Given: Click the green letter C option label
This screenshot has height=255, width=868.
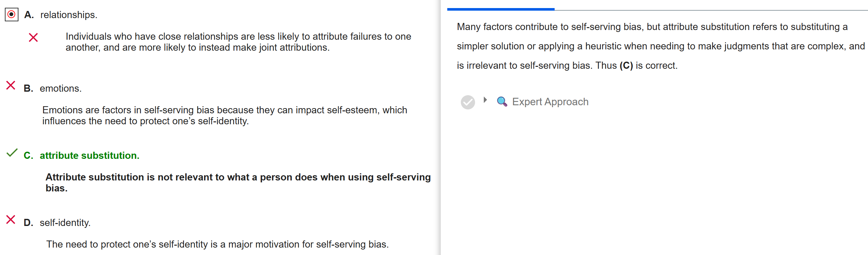Looking at the screenshot, I should 28,156.
